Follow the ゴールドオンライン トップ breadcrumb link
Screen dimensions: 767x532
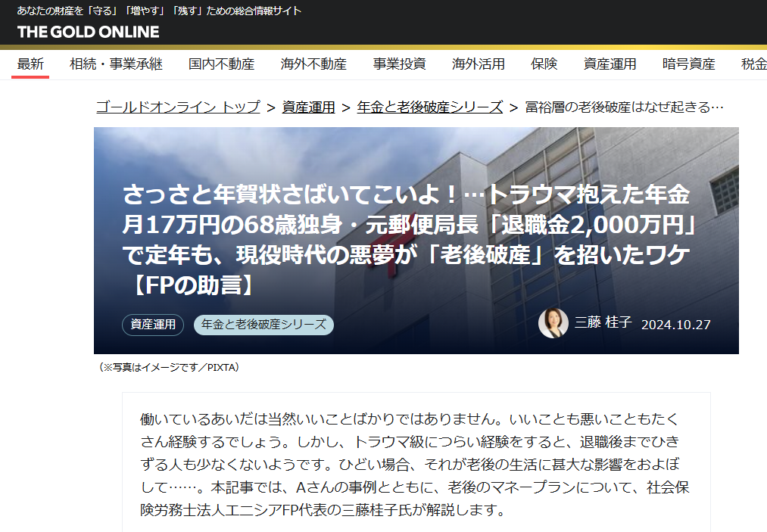pos(178,107)
